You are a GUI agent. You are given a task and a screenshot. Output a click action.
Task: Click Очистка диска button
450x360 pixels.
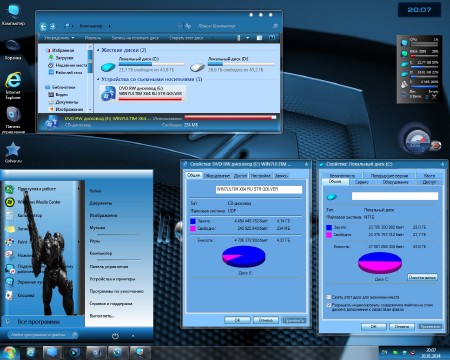click(x=422, y=277)
